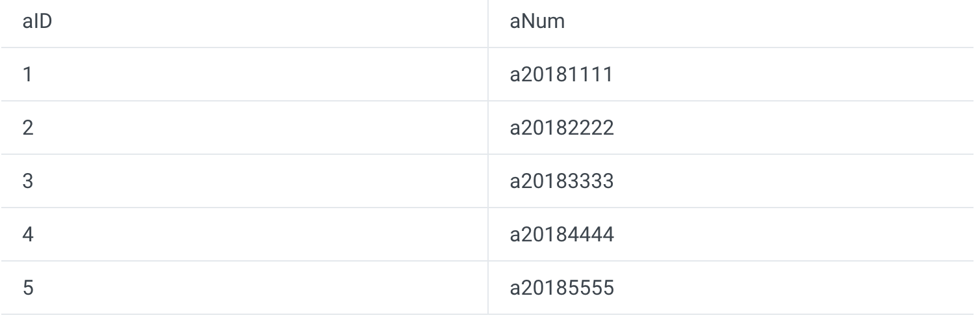Screen dimensions: 980x324
Task: Click the aNum column header
Action: 537,21
